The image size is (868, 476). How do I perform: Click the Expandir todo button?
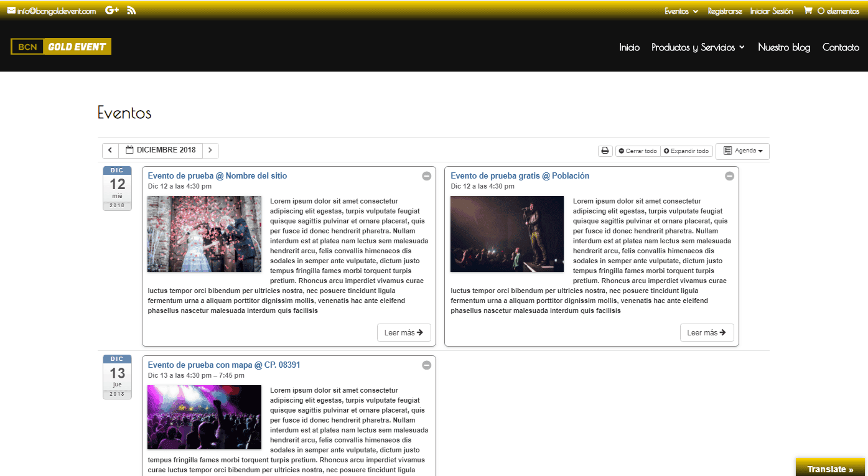[686, 151]
